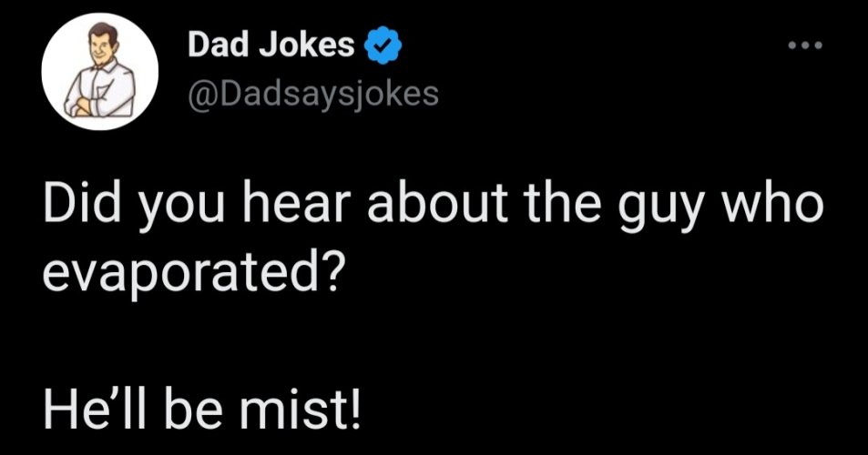Click the tweet question's first line

tap(434, 209)
